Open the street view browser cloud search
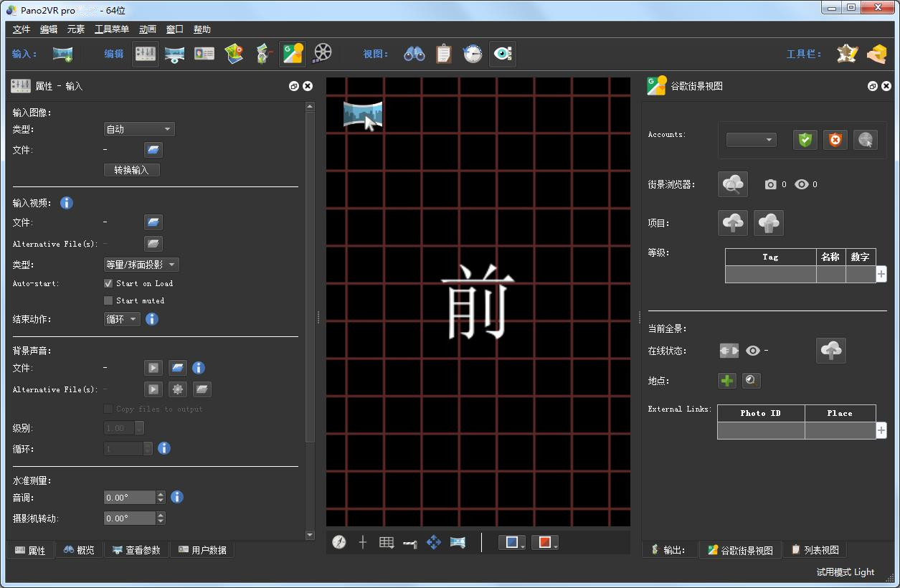This screenshot has height=588, width=900. pos(732,184)
